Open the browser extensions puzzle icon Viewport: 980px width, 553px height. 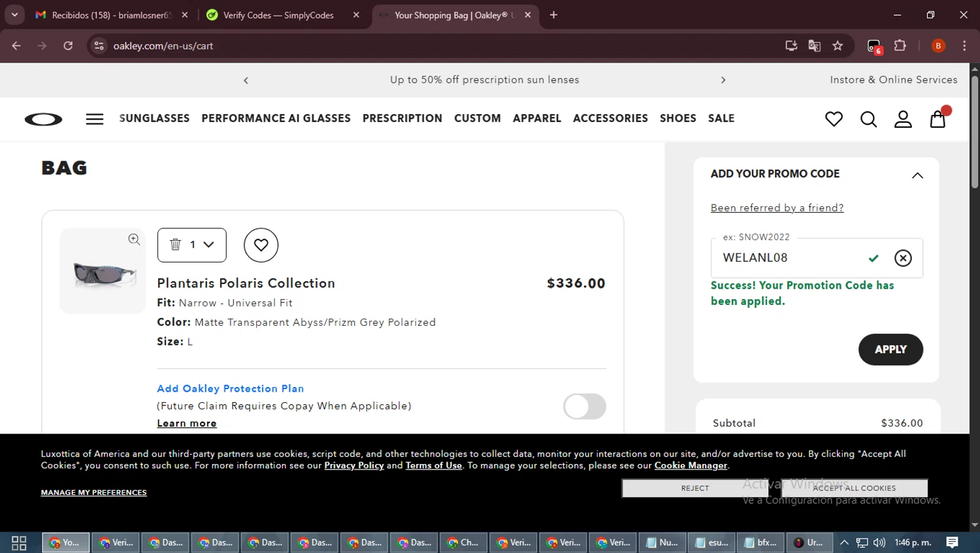pyautogui.click(x=900, y=46)
